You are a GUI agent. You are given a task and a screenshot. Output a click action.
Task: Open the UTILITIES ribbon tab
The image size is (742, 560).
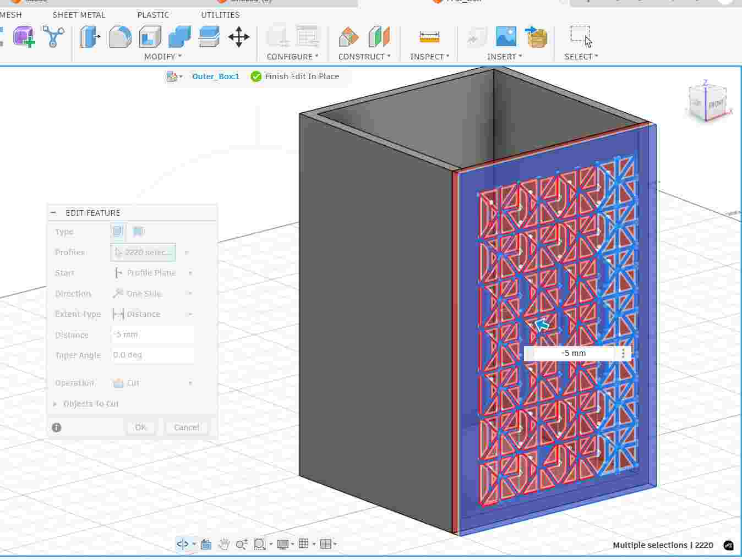pos(220,15)
